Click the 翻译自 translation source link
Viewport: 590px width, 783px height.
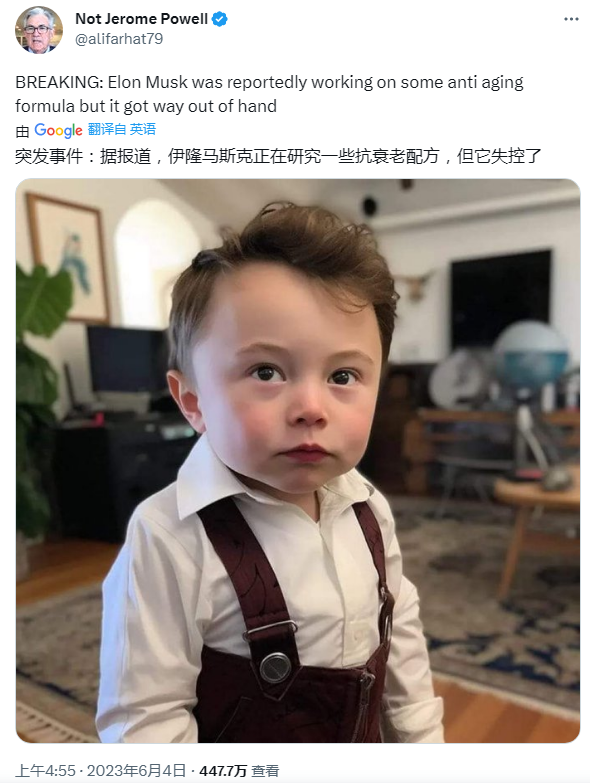point(107,129)
